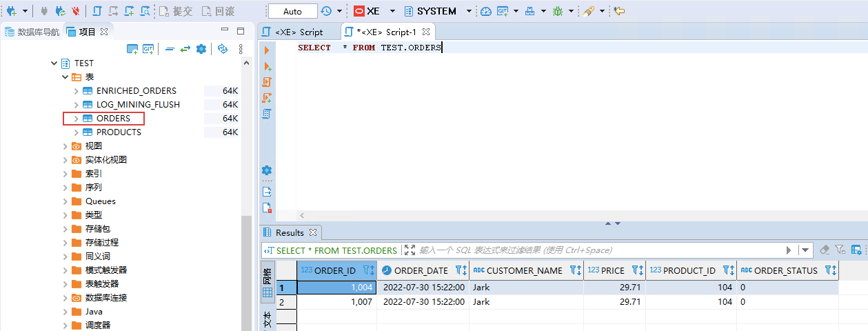
Task: Open the new connection dropdown arrow
Action: (26, 11)
